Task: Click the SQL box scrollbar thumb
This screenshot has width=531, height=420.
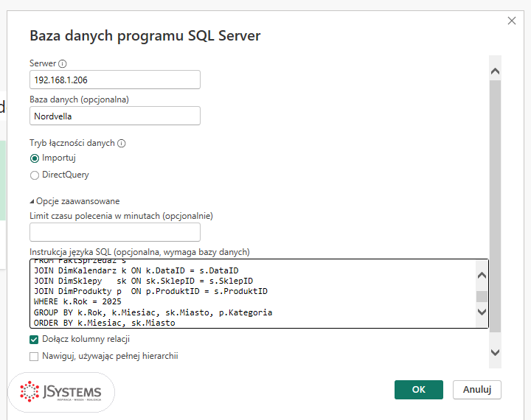Action: 482,296
